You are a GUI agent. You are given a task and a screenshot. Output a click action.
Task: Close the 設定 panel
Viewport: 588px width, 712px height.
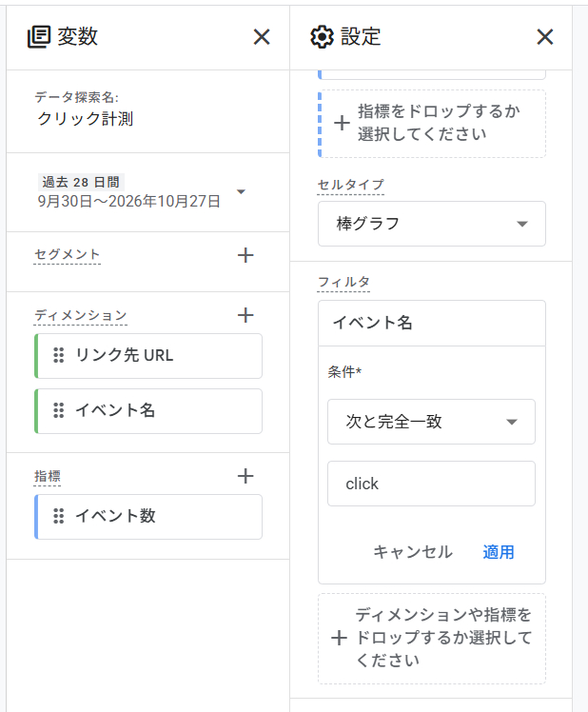click(x=545, y=37)
